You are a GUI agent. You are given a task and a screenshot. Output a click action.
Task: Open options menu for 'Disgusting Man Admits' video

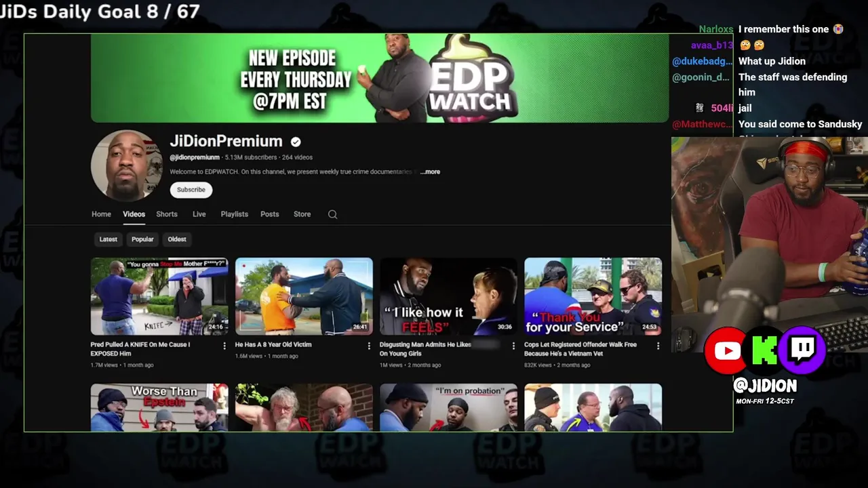pyautogui.click(x=513, y=346)
